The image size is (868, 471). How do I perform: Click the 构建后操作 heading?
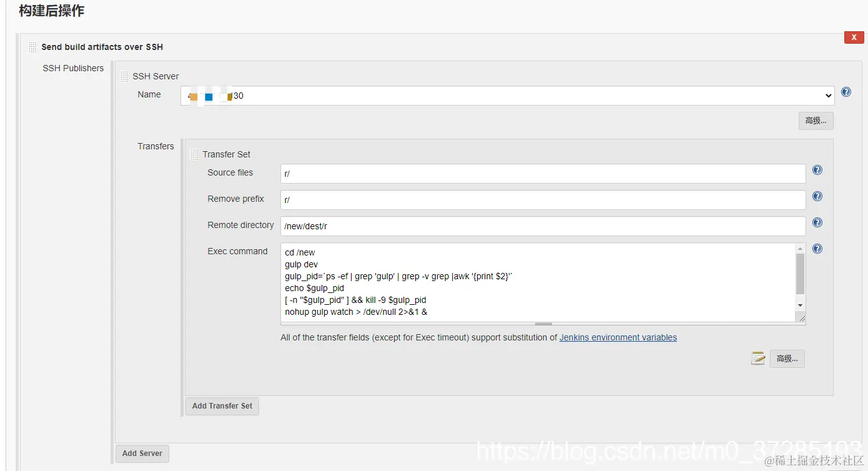point(51,11)
